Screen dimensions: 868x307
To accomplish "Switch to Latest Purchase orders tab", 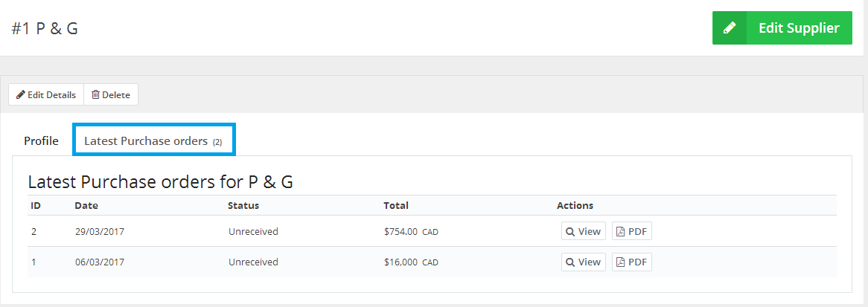I will click(153, 141).
